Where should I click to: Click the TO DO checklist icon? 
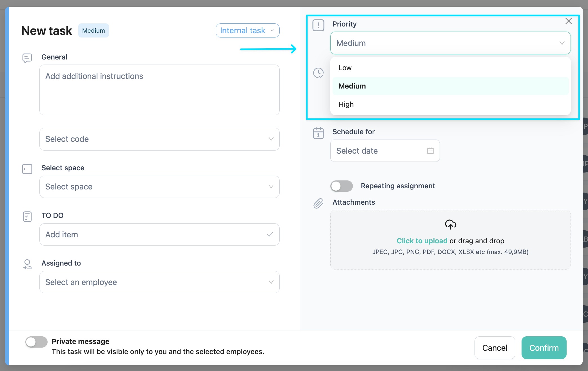click(x=27, y=217)
